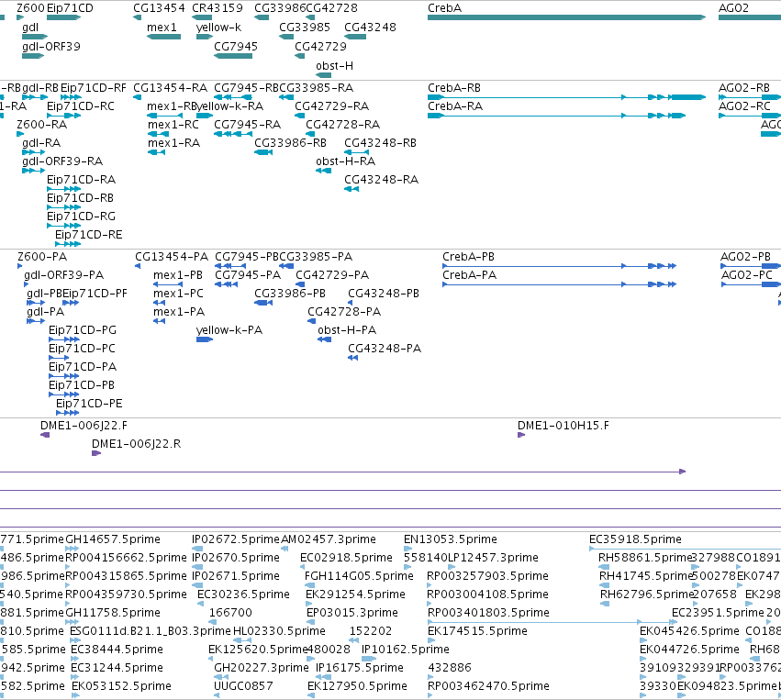Select the FGH114G05.5prime EST label

pyautogui.click(x=359, y=576)
